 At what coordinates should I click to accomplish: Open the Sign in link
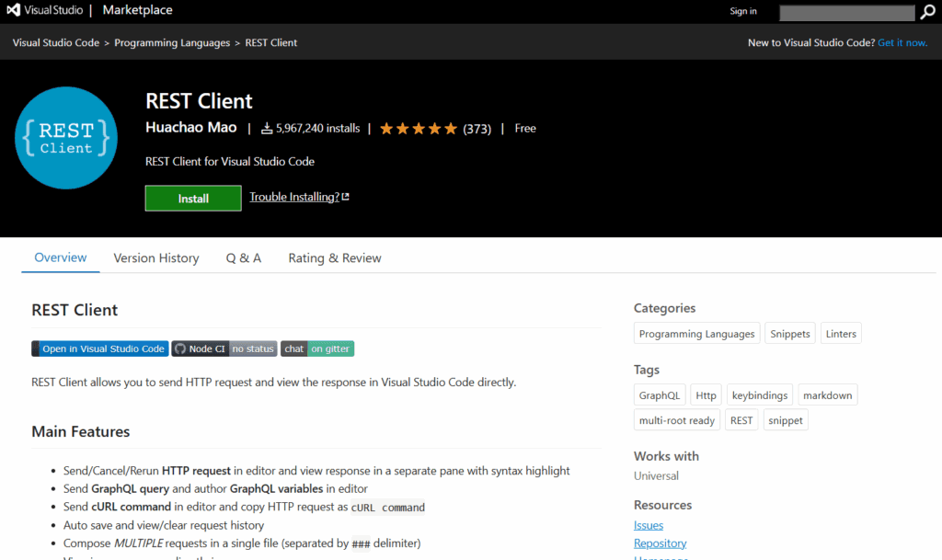pos(743,11)
